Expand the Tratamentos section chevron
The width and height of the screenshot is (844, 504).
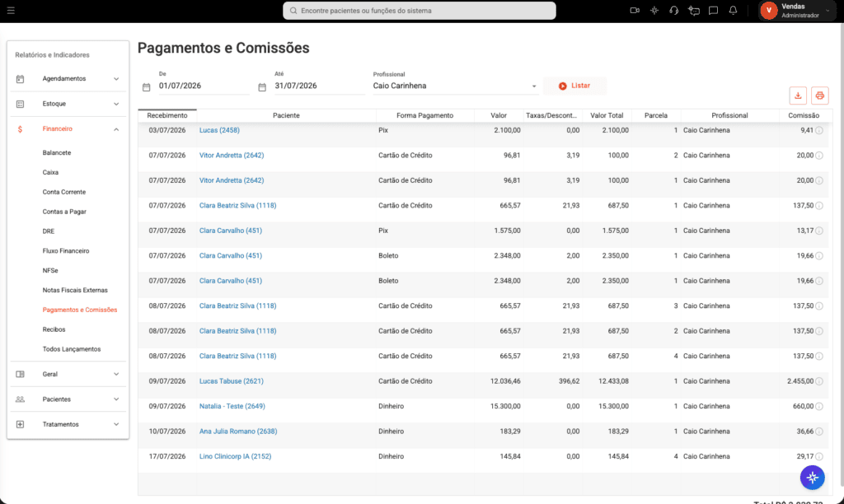(x=116, y=424)
